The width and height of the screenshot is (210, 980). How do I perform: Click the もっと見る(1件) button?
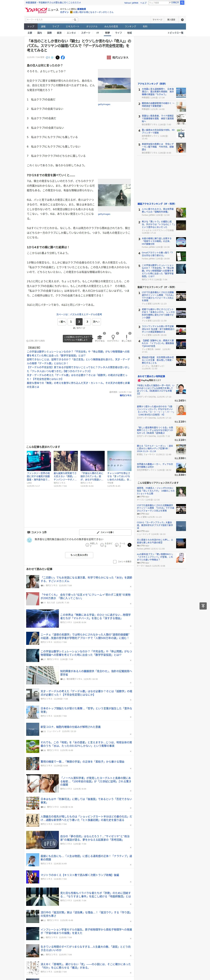79,555
